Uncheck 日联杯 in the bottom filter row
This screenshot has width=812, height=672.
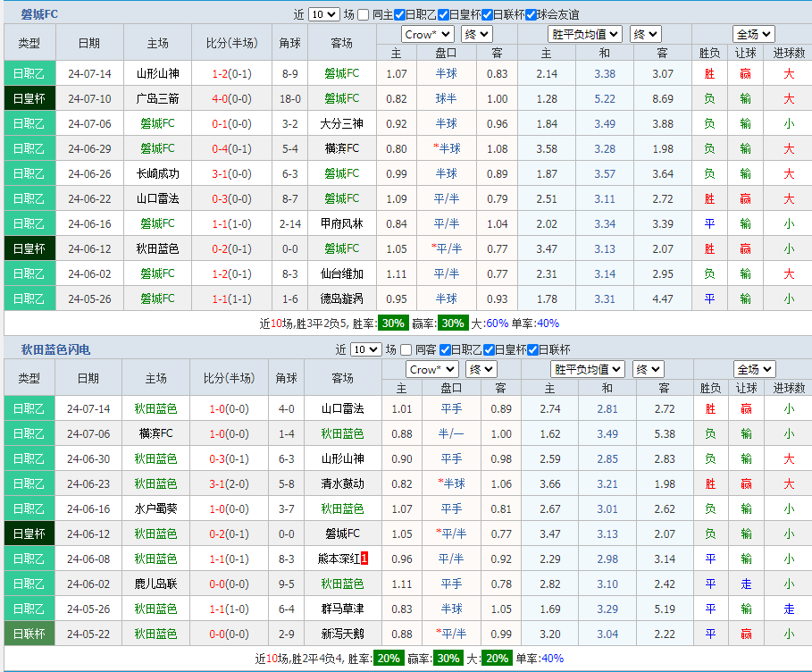point(532,349)
